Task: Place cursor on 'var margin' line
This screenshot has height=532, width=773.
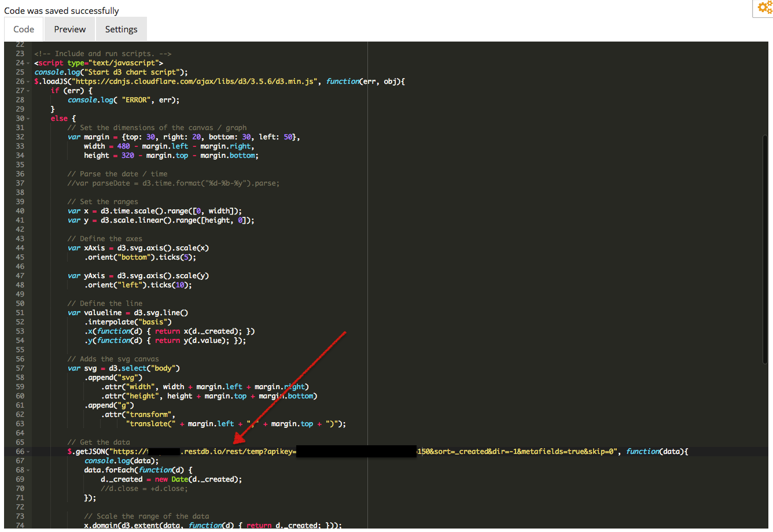Action: pyautogui.click(x=183, y=137)
